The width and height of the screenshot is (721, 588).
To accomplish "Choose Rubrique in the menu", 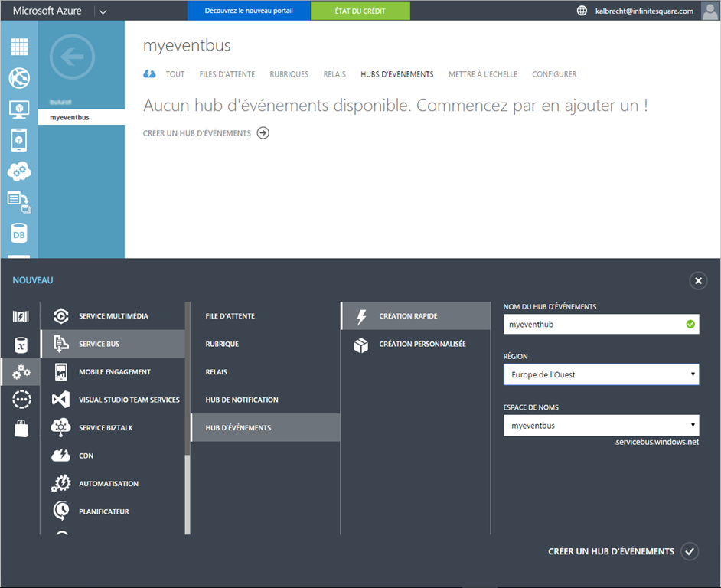I will (266, 344).
